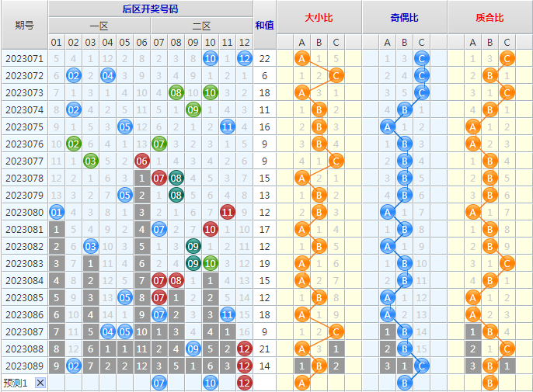Click 质合比 marker B in 预测1 row
The image size is (533, 392).
[489, 383]
